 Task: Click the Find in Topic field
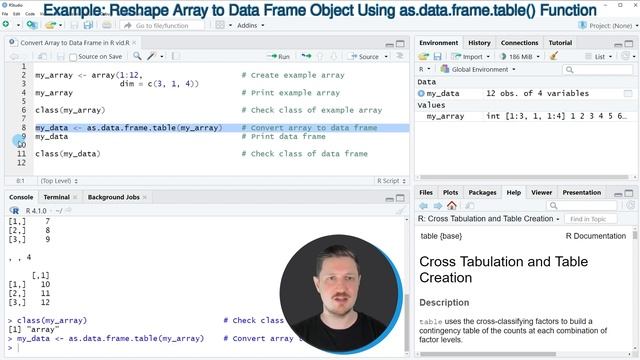pos(590,219)
